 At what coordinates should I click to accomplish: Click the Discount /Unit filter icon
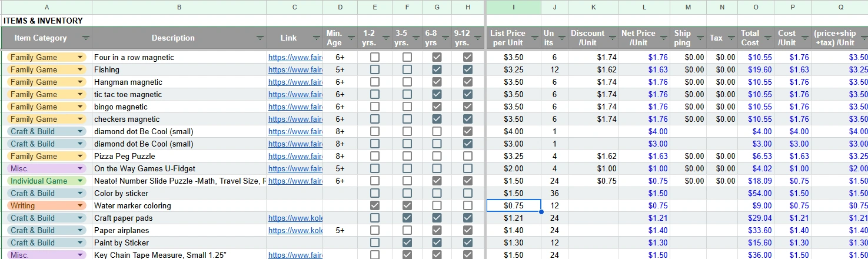[x=613, y=38]
